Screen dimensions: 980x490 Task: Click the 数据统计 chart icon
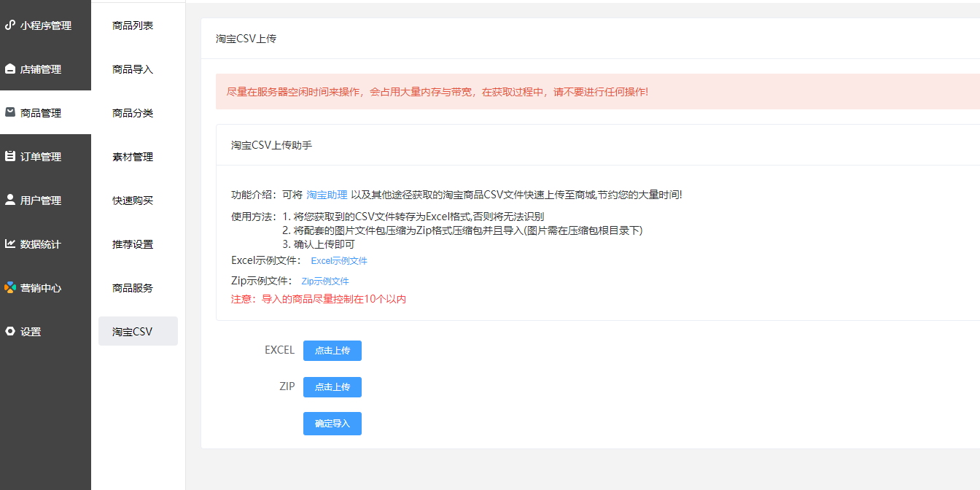click(10, 244)
